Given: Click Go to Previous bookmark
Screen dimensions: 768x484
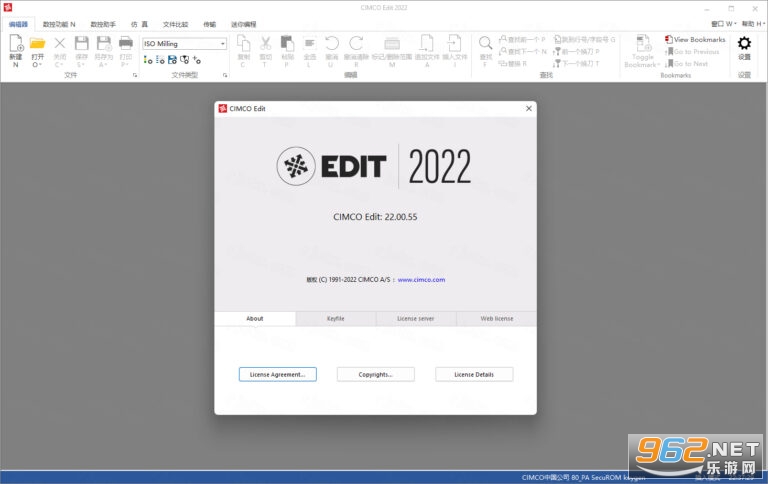Looking at the screenshot, I should coord(692,51).
